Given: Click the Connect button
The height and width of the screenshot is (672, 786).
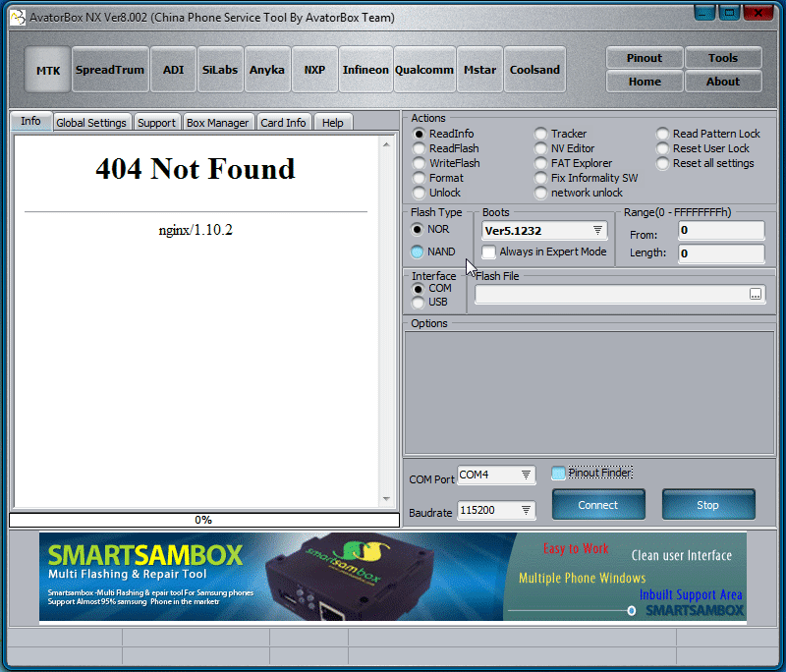Looking at the screenshot, I should pyautogui.click(x=598, y=505).
